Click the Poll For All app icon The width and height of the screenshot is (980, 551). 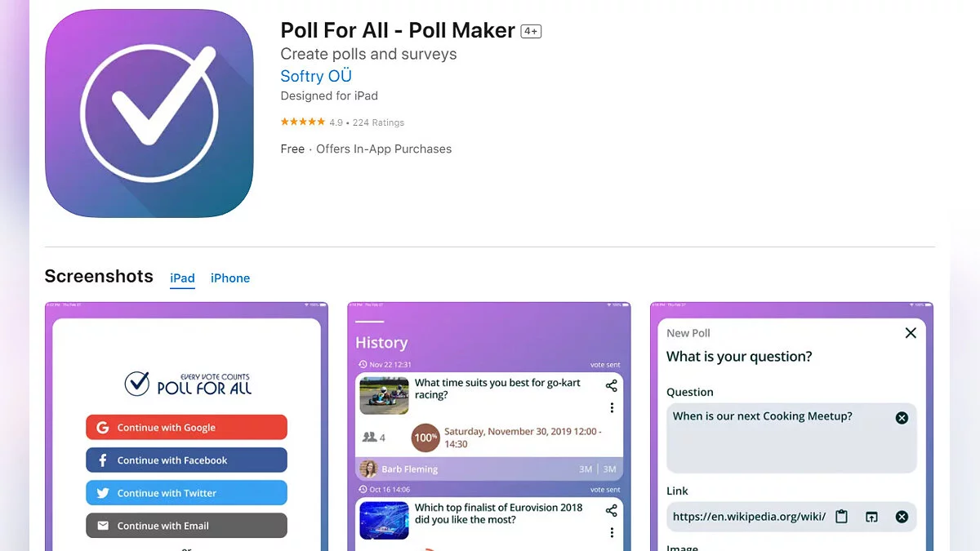pyautogui.click(x=149, y=113)
